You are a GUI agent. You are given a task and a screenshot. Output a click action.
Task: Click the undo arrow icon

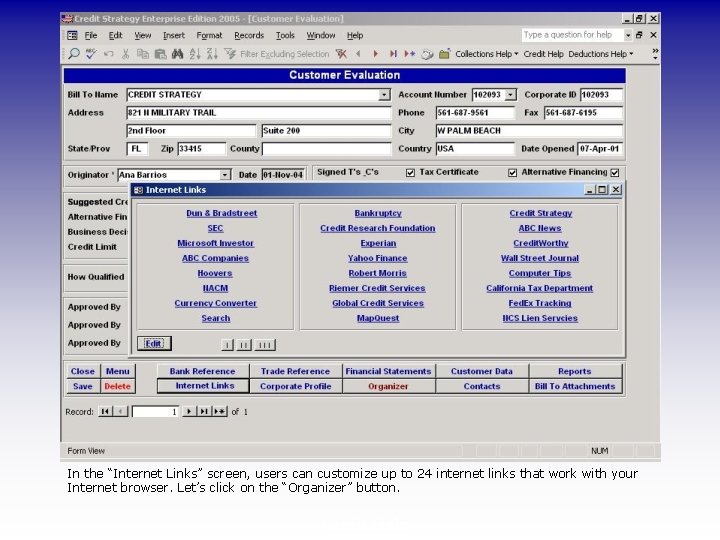pyautogui.click(x=108, y=54)
